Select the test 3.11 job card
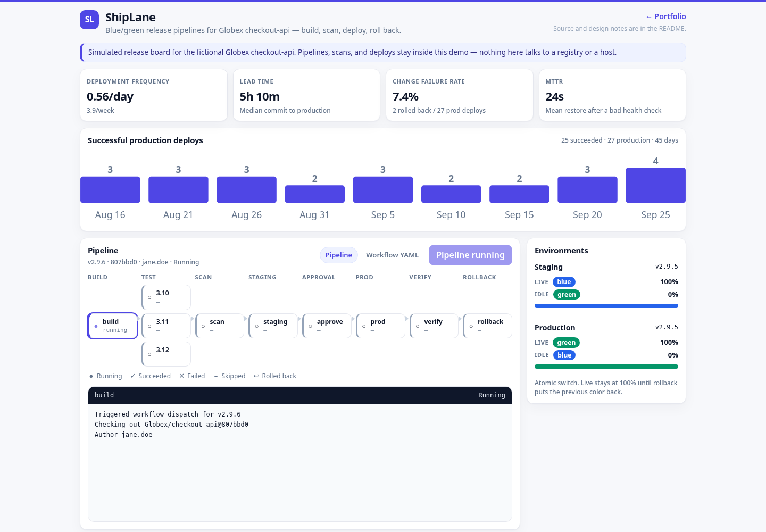The width and height of the screenshot is (766, 532). coord(166,326)
